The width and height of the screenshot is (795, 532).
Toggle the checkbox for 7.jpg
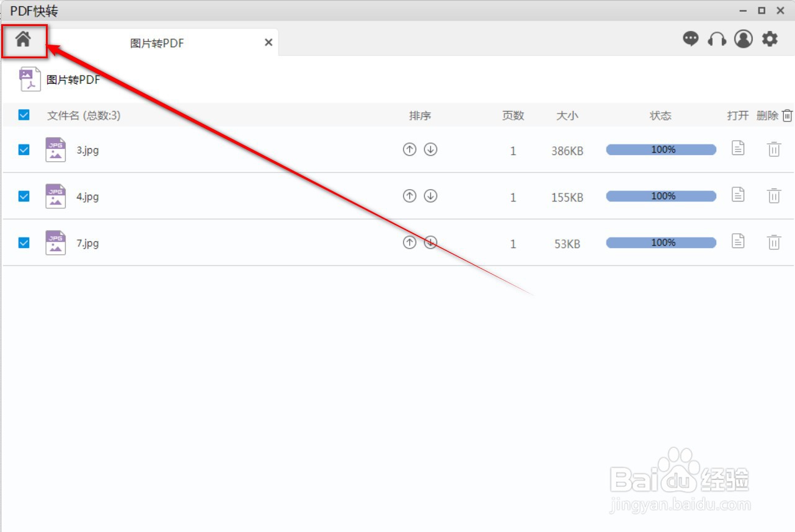pos(24,242)
